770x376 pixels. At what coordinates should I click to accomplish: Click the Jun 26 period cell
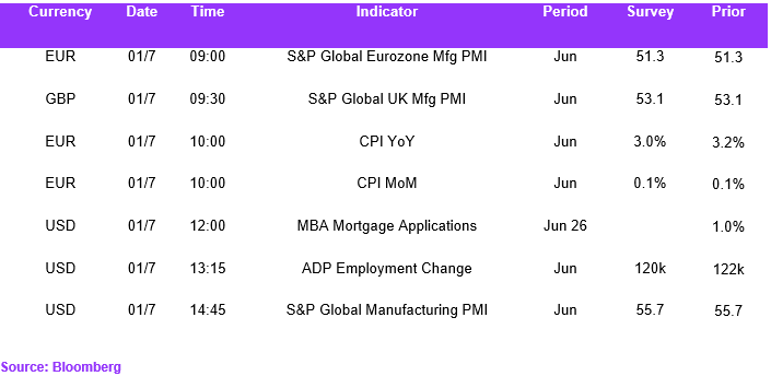point(565,226)
